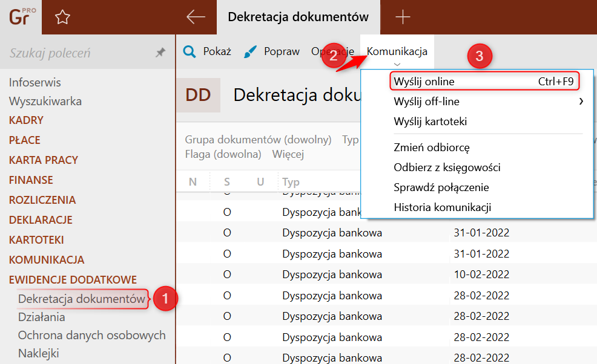
Task: Add a new tab with plus icon
Action: pos(403,17)
